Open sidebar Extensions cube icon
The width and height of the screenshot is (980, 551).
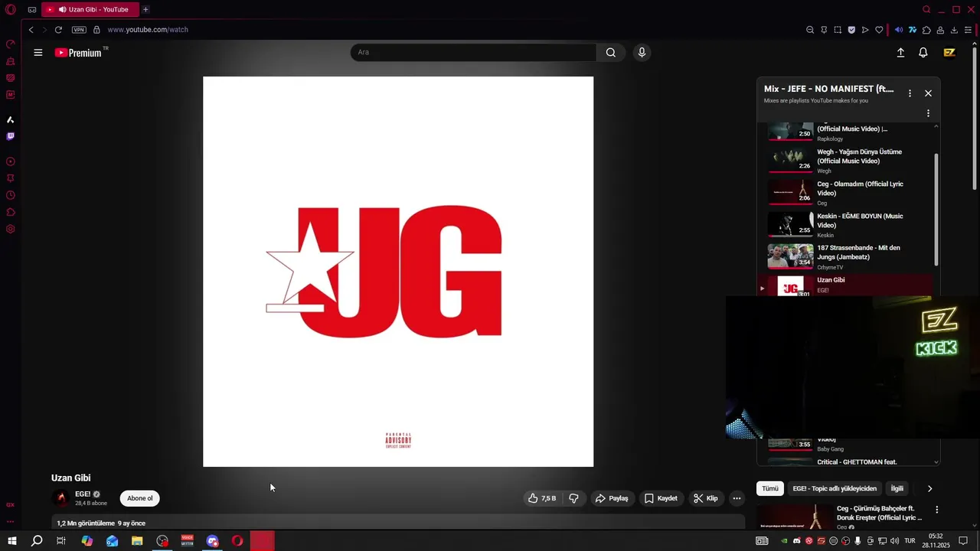pyautogui.click(x=11, y=212)
